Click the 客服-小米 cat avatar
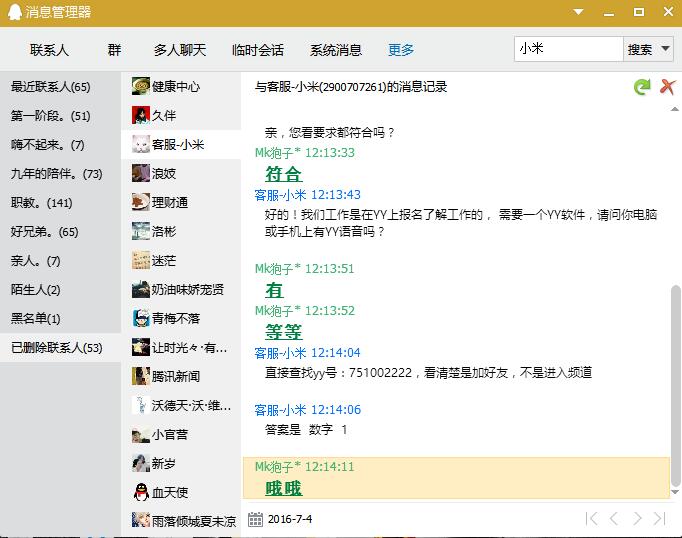This screenshot has width=682, height=538. coord(140,144)
